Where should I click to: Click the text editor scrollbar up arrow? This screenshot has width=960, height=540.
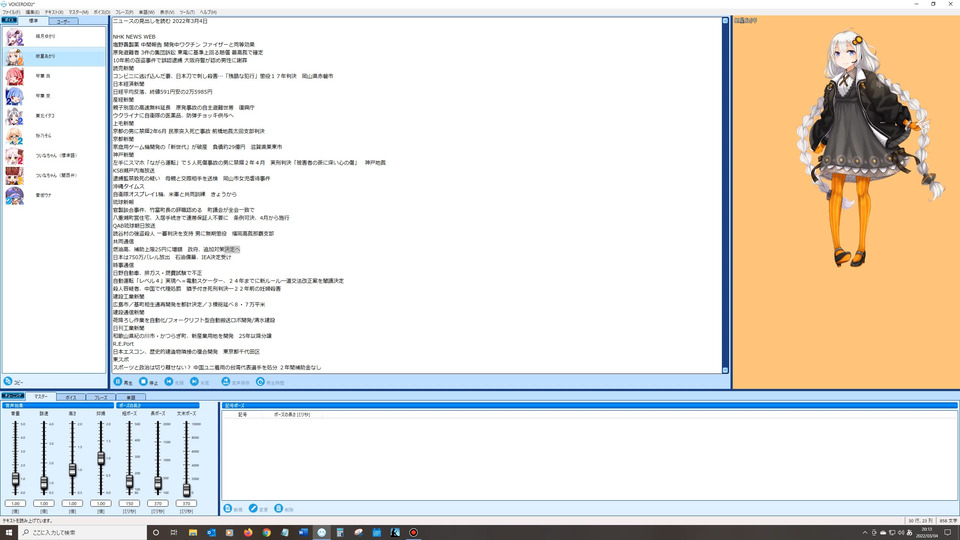725,21
